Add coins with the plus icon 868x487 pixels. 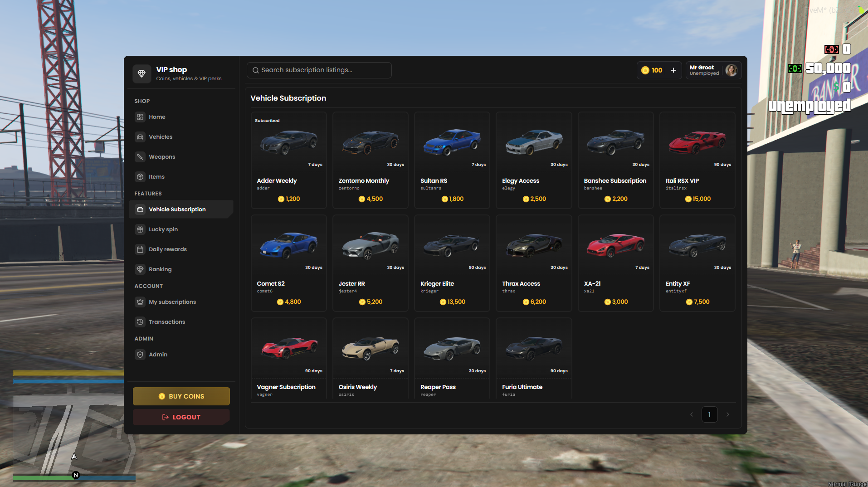[x=673, y=70]
